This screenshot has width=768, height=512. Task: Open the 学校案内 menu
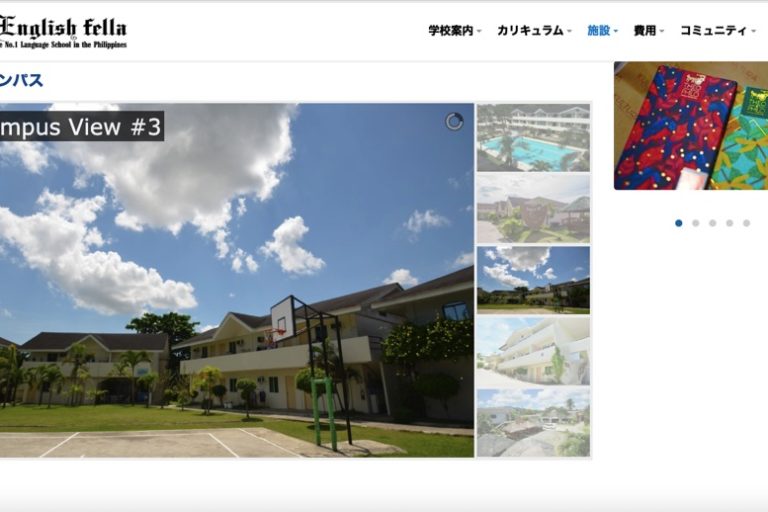coord(454,31)
